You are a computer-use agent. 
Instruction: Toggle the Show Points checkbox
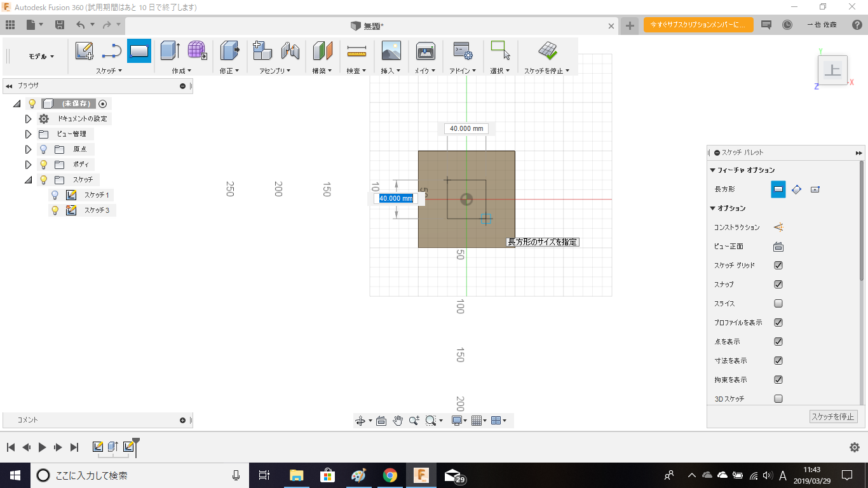[x=778, y=341]
